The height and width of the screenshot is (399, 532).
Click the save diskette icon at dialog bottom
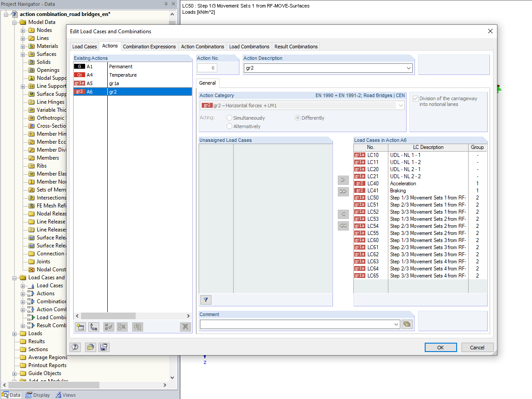click(104, 347)
